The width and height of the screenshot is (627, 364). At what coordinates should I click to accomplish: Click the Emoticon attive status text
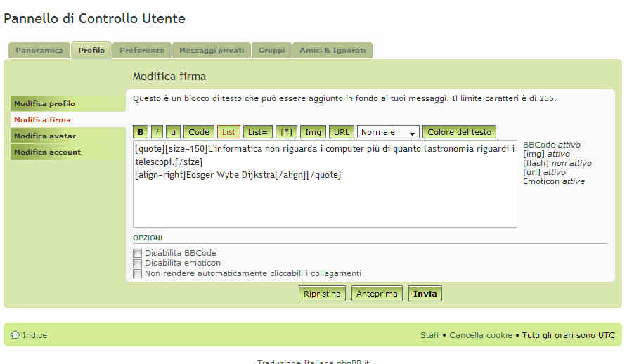554,181
